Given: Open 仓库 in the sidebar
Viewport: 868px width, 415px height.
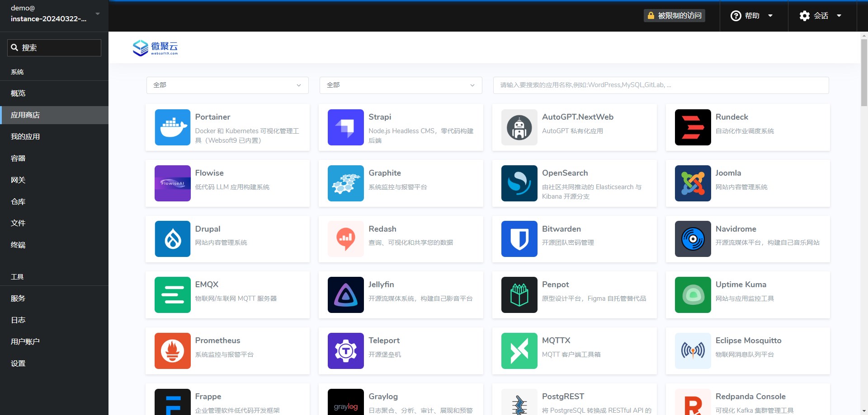Looking at the screenshot, I should pyautogui.click(x=54, y=202).
